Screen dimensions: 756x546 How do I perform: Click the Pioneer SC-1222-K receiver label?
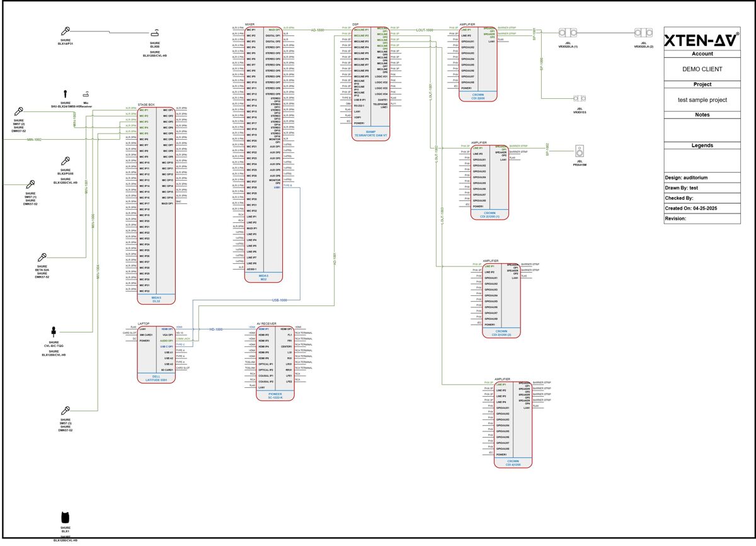(x=275, y=395)
